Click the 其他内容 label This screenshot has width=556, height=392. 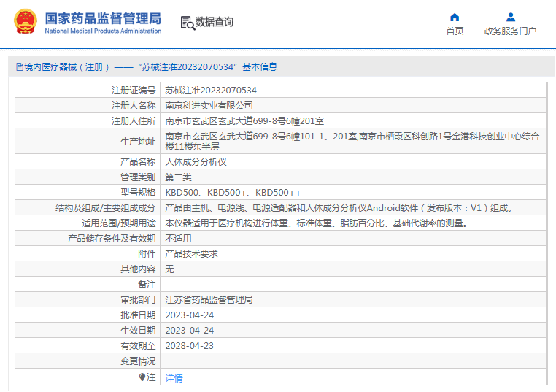coord(138,269)
